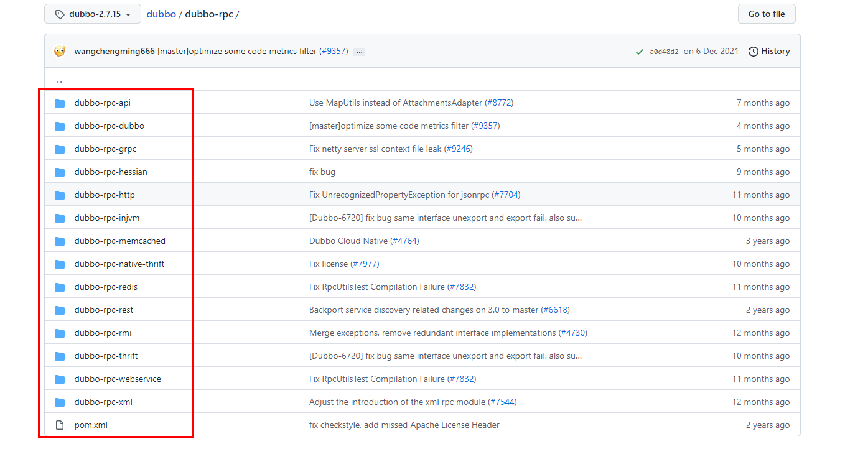Click folder icon for dubbo-rpc-webservice
The width and height of the screenshot is (868, 452).
60,379
